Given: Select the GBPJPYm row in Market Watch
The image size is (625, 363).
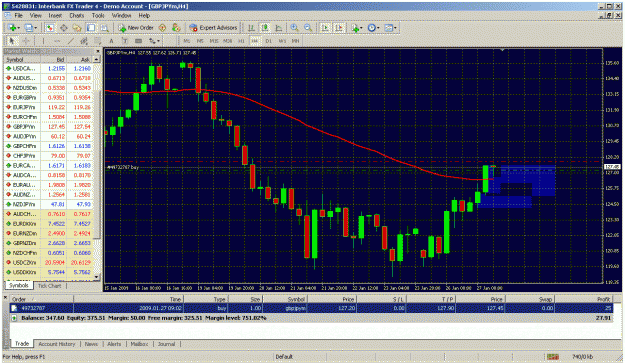Looking at the screenshot, I should point(48,127).
